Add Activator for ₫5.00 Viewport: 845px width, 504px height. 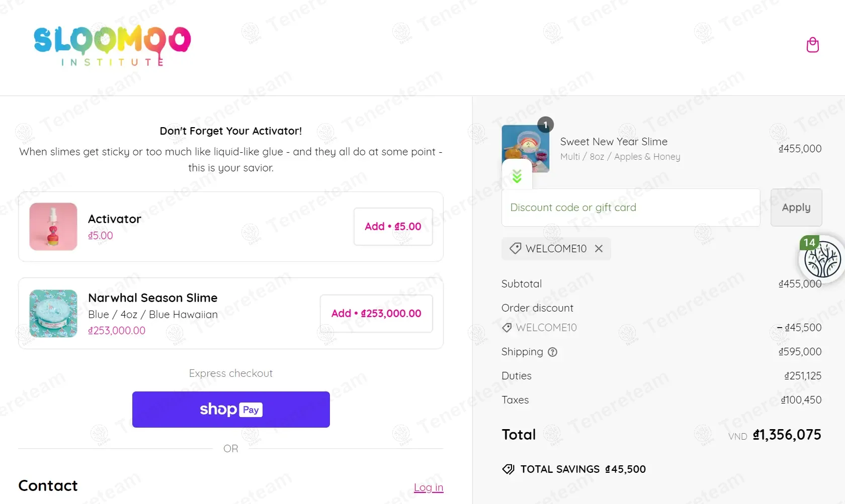[x=393, y=227]
